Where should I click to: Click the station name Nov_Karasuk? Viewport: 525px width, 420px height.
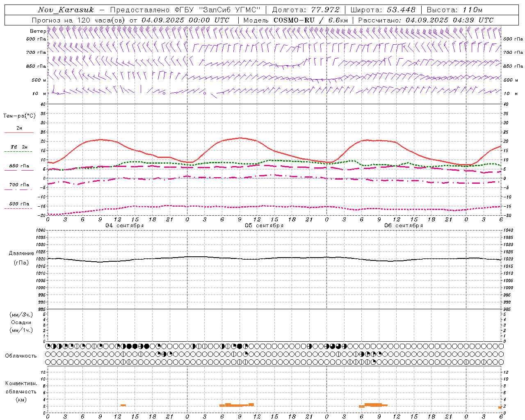(x=66, y=10)
